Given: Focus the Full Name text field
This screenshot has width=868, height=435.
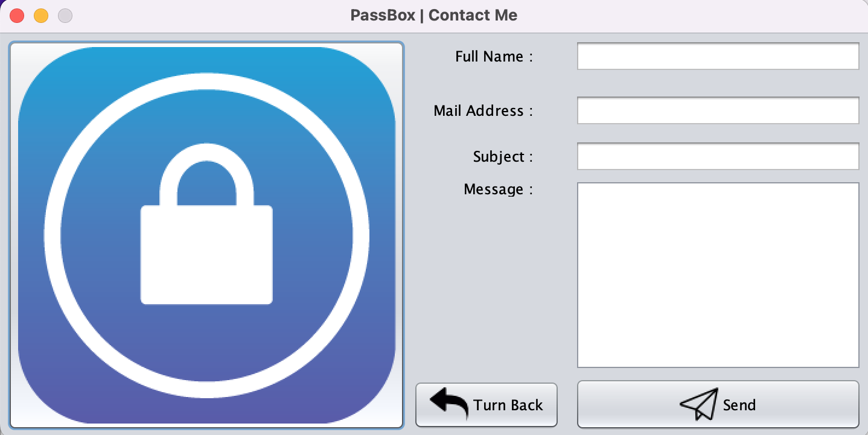Looking at the screenshot, I should point(718,56).
